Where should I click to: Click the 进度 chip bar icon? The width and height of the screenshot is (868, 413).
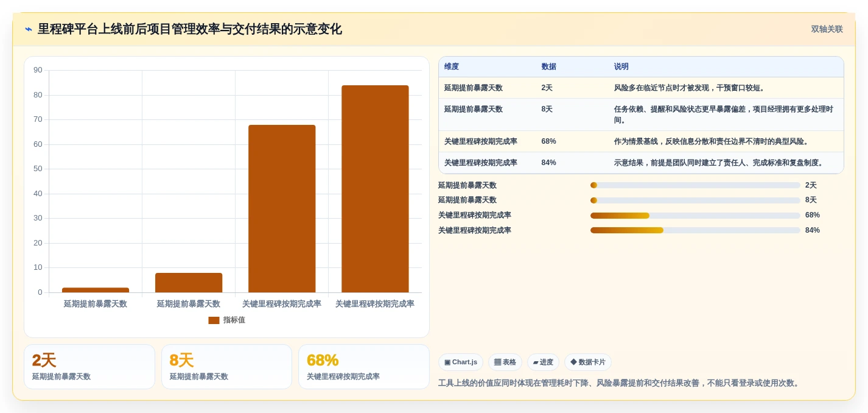pos(536,362)
